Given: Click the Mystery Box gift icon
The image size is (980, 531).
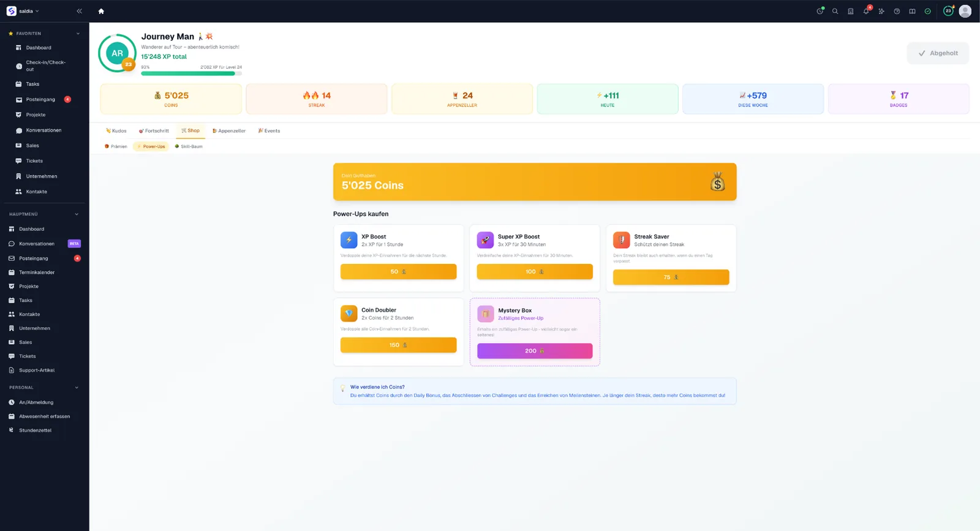Looking at the screenshot, I should (x=485, y=314).
